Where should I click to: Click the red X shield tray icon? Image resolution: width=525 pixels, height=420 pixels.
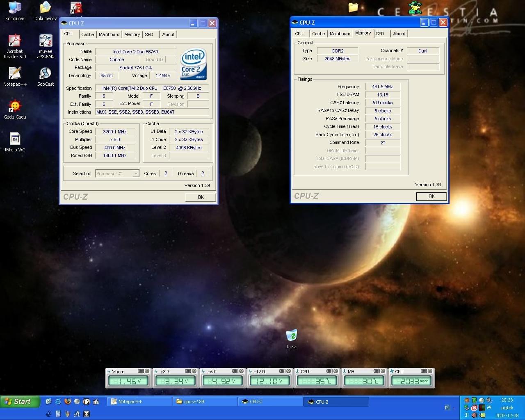pos(474,408)
